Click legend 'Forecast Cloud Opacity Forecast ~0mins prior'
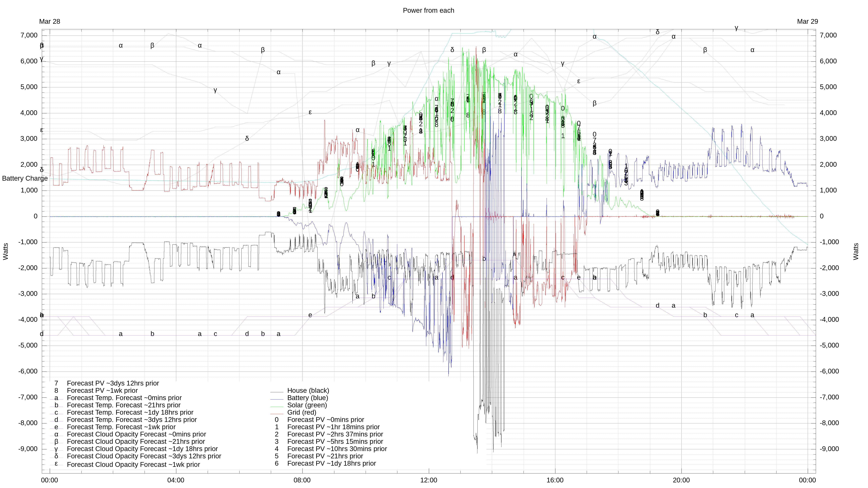 tap(136, 434)
